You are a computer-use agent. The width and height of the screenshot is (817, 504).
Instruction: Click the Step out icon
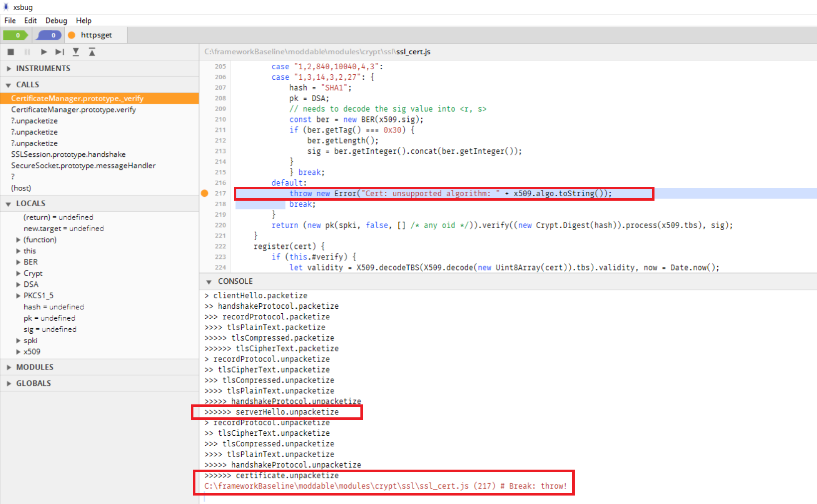92,52
